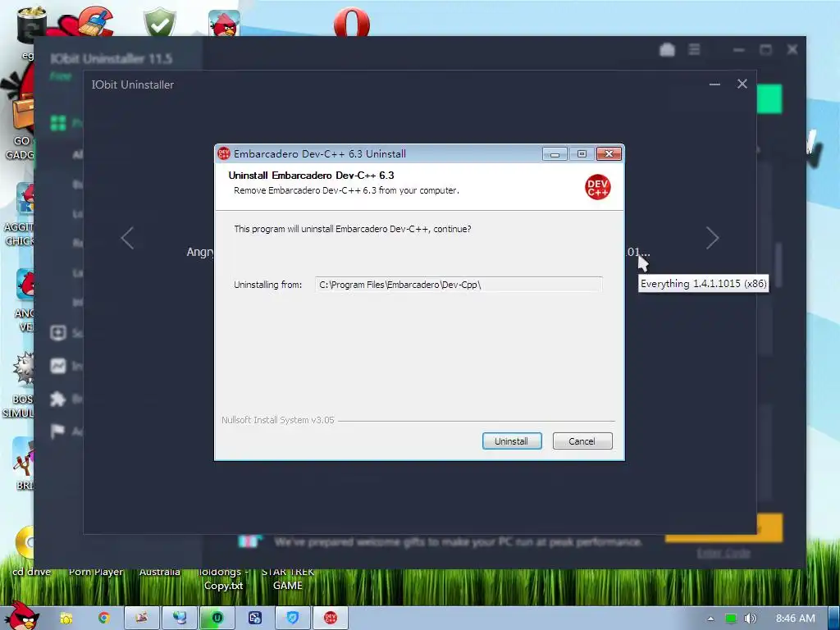This screenshot has width=840, height=630.
Task: Cancel the Dev-C++ uninstall
Action: [x=582, y=441]
